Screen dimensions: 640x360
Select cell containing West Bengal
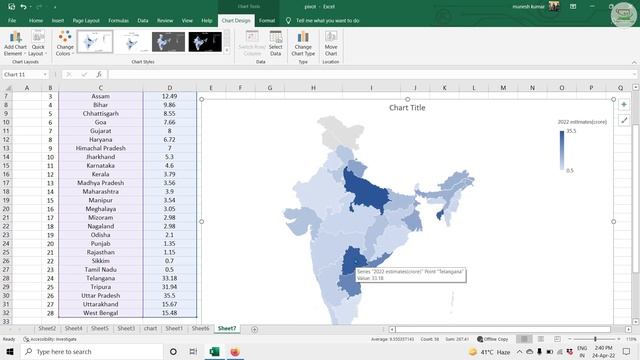(x=100, y=313)
